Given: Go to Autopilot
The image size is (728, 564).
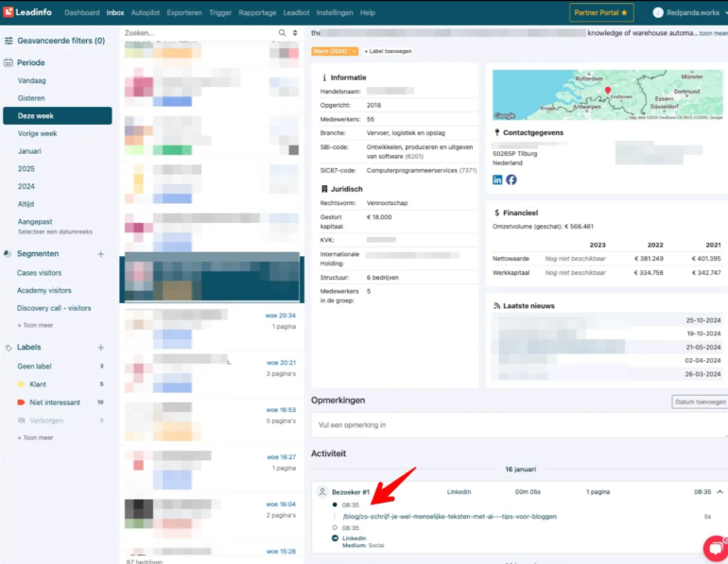Looking at the screenshot, I should (x=146, y=12).
